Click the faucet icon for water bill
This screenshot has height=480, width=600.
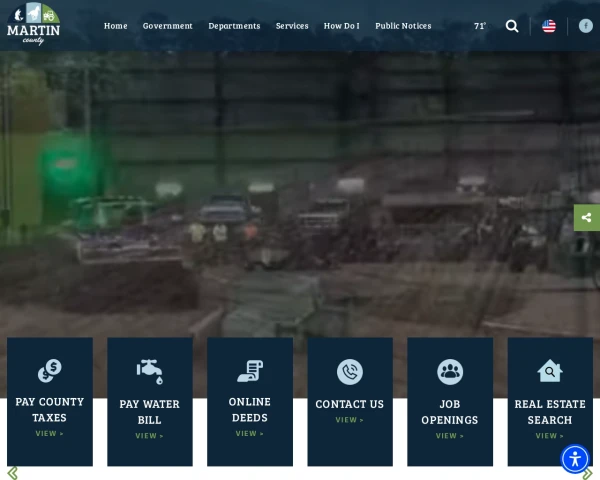click(x=150, y=372)
